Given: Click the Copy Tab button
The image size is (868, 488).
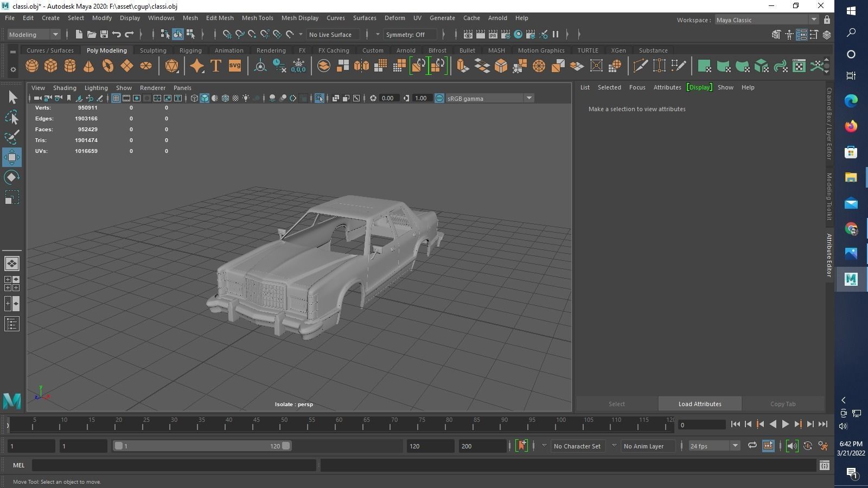Looking at the screenshot, I should (783, 404).
